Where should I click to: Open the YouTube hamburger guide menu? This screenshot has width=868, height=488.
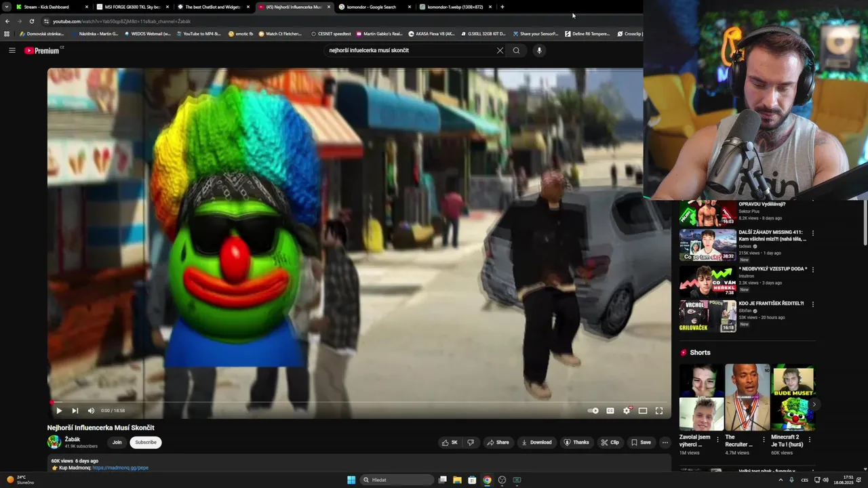point(12,50)
